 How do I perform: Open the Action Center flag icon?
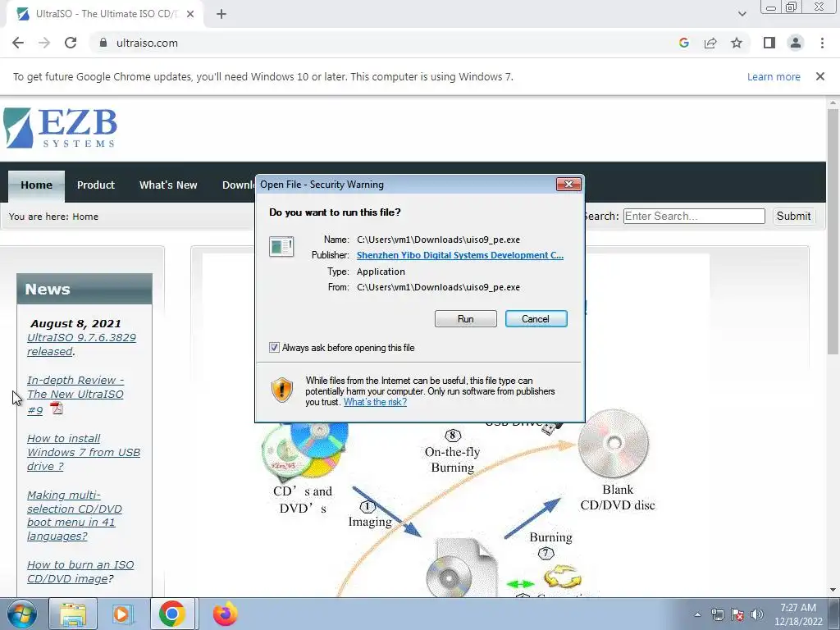click(x=737, y=614)
